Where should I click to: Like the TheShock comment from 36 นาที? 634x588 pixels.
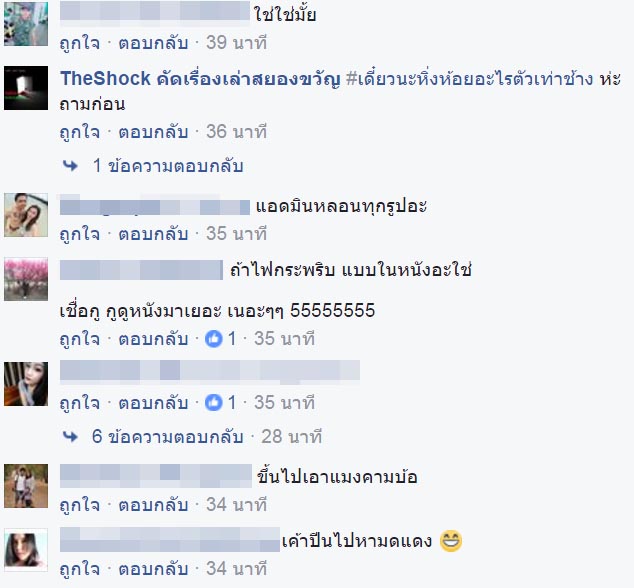(x=80, y=132)
